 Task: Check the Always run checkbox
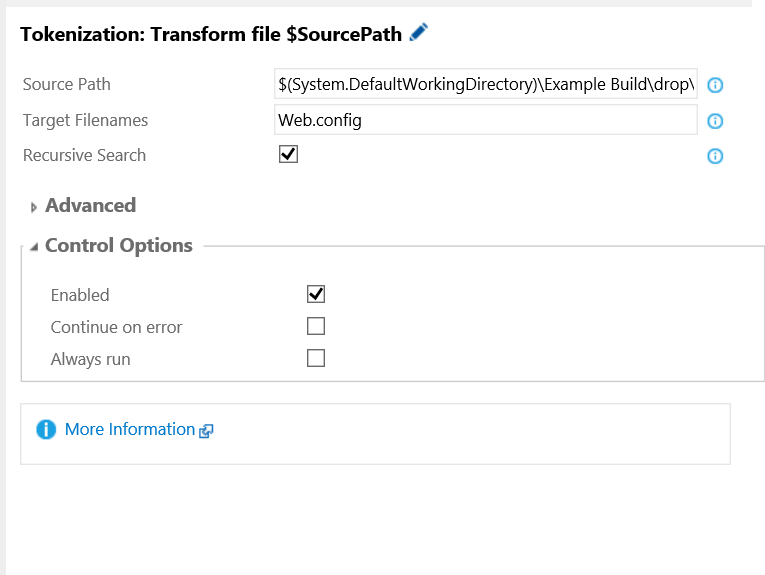[316, 358]
